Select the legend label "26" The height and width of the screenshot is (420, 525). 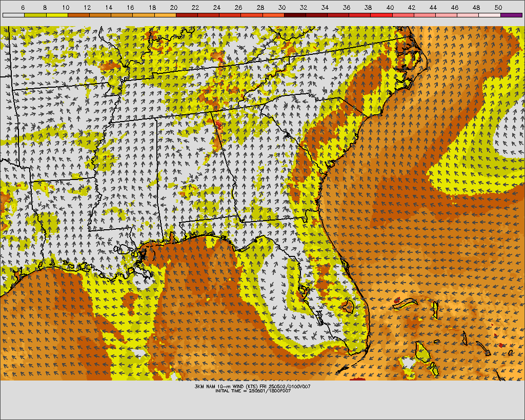[238, 7]
